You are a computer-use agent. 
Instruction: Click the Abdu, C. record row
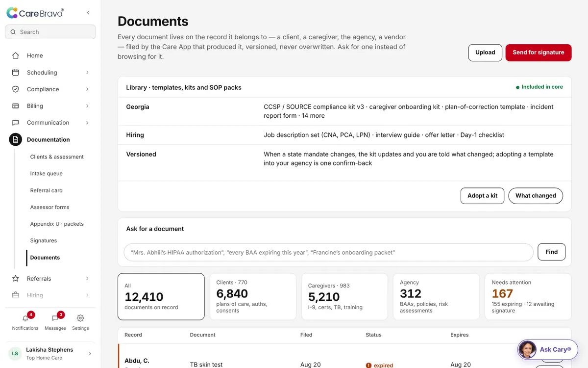coord(344,356)
